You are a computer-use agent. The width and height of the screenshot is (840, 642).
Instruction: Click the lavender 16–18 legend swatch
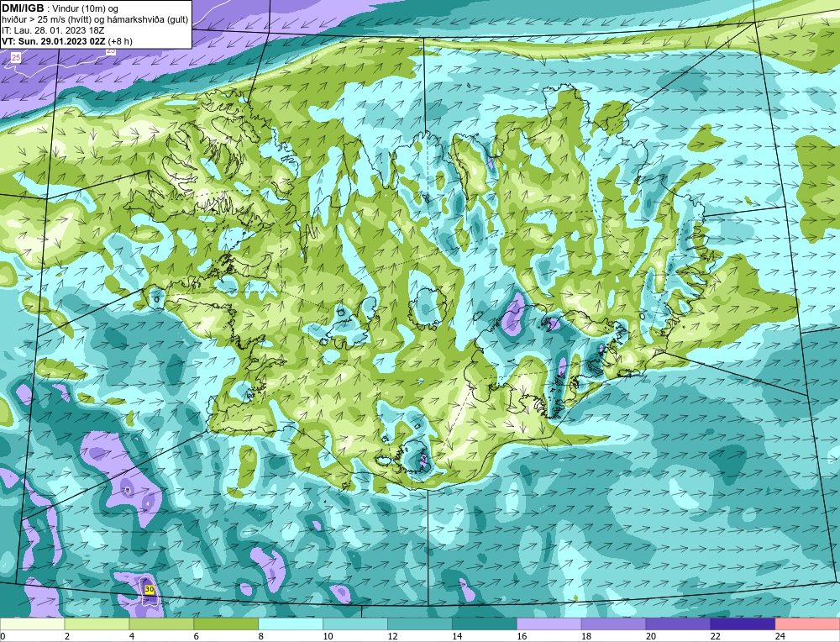click(549, 624)
